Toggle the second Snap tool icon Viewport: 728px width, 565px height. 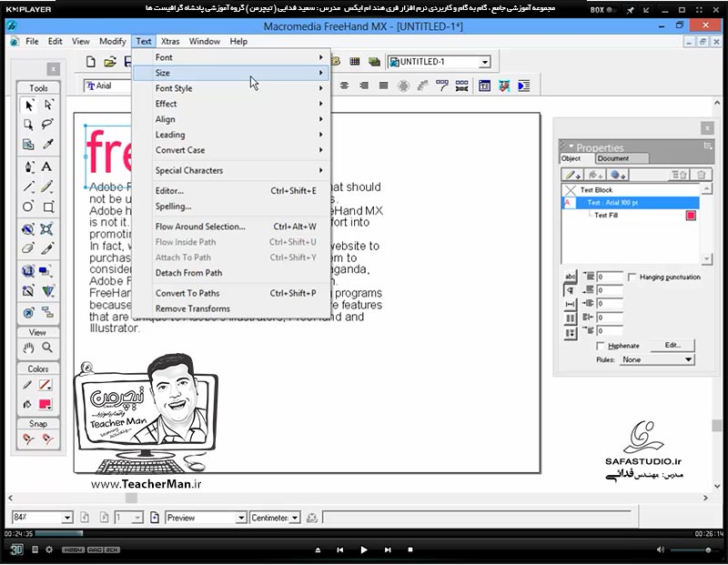48,439
